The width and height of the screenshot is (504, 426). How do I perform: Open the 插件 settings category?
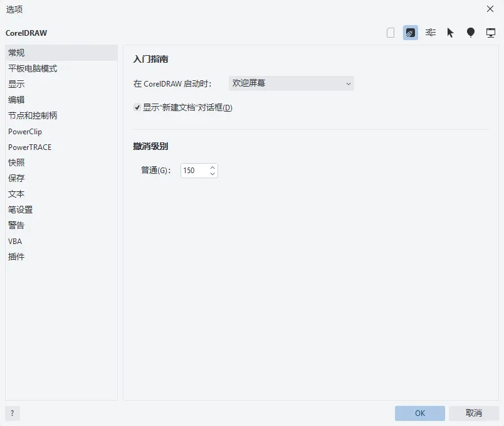pos(61,257)
